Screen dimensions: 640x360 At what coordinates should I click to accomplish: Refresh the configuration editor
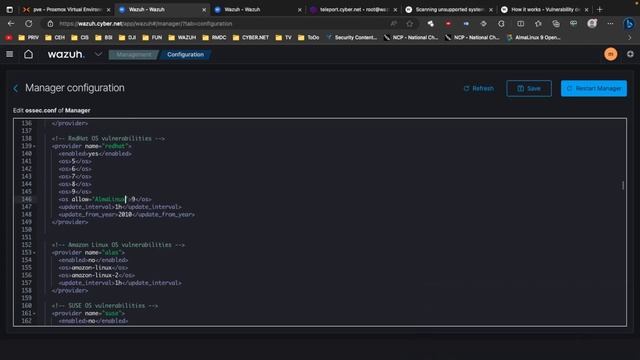pyautogui.click(x=478, y=89)
